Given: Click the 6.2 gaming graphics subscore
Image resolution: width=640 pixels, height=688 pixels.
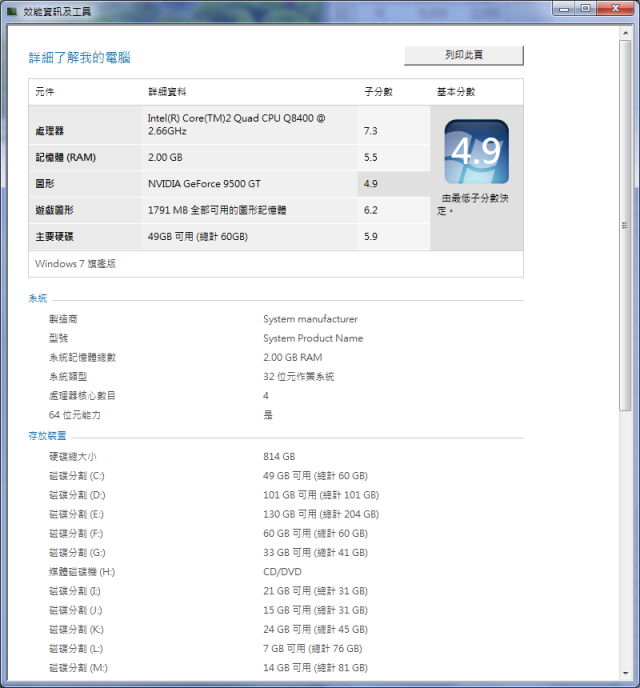Looking at the screenshot, I should (370, 210).
